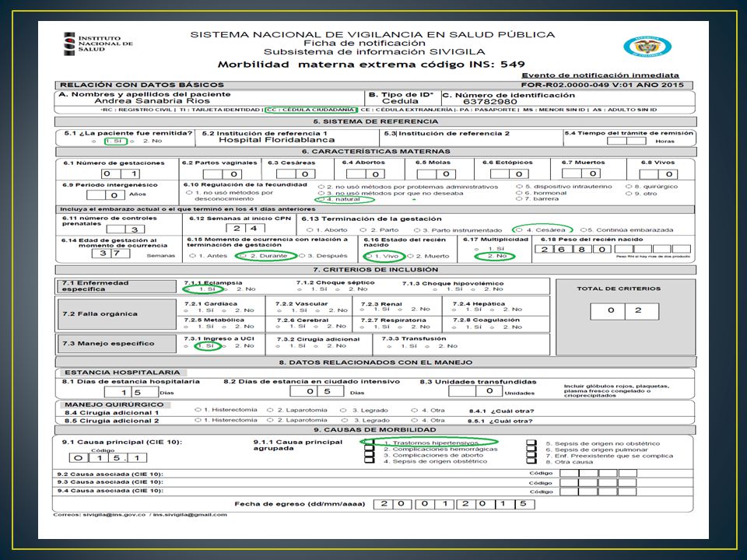Check '4. Sepsis de origen obstétrico' box

click(x=369, y=461)
